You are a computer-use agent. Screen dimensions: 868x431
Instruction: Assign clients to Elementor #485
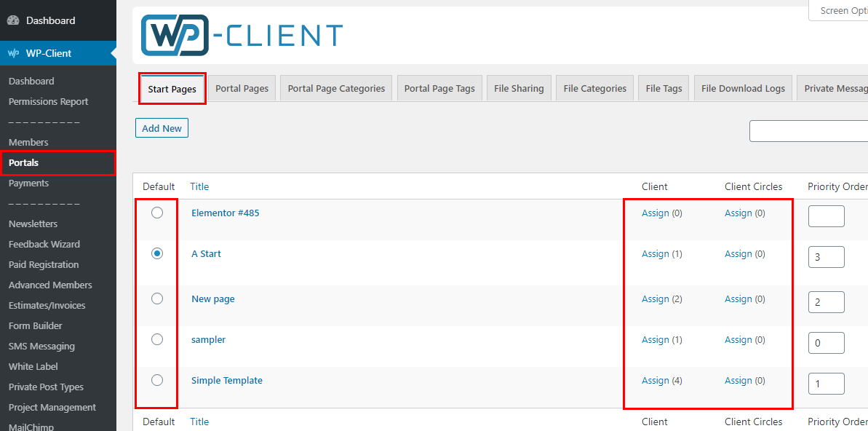656,213
